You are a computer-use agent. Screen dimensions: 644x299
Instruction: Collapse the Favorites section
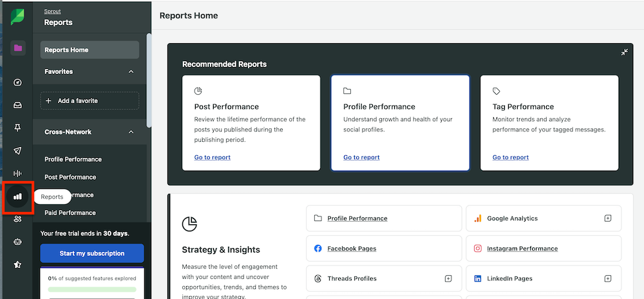[x=131, y=72]
